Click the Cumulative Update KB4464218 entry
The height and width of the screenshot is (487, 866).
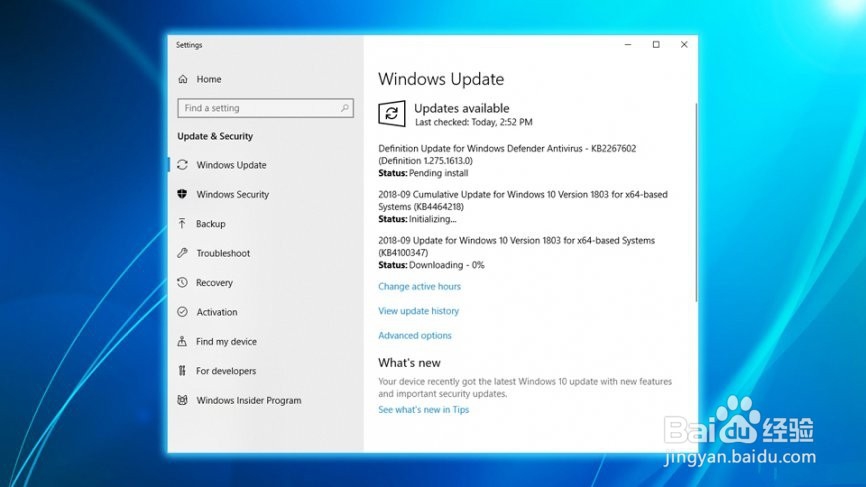click(522, 200)
